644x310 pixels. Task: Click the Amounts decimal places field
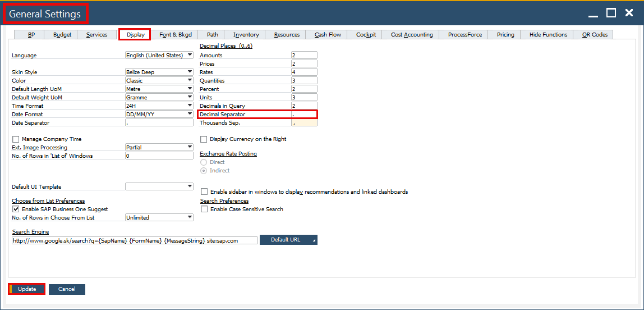pyautogui.click(x=304, y=55)
